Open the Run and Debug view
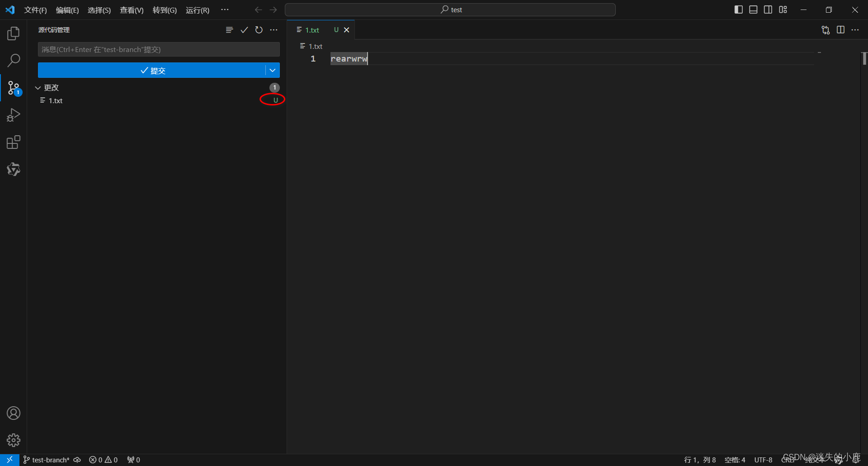This screenshot has width=868, height=466. 14,115
